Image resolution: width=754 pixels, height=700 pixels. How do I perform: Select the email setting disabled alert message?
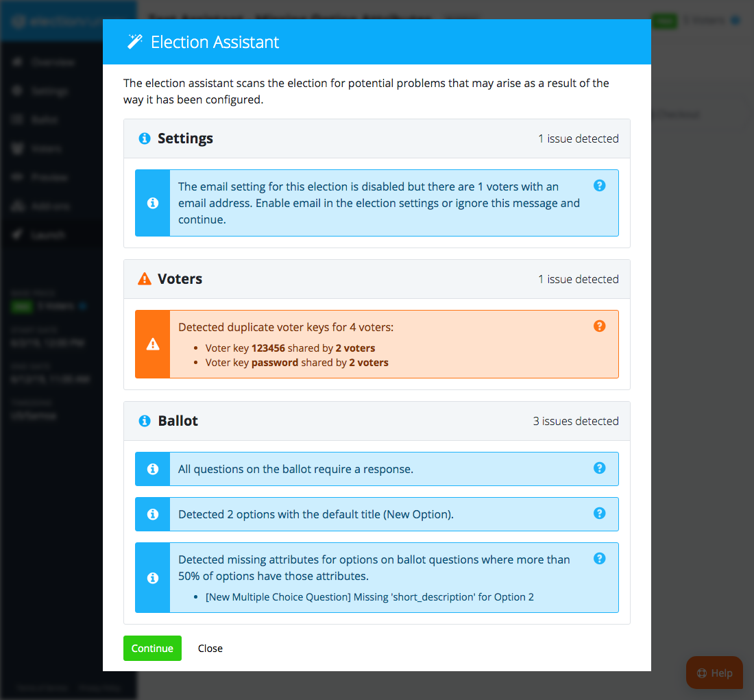click(x=379, y=204)
